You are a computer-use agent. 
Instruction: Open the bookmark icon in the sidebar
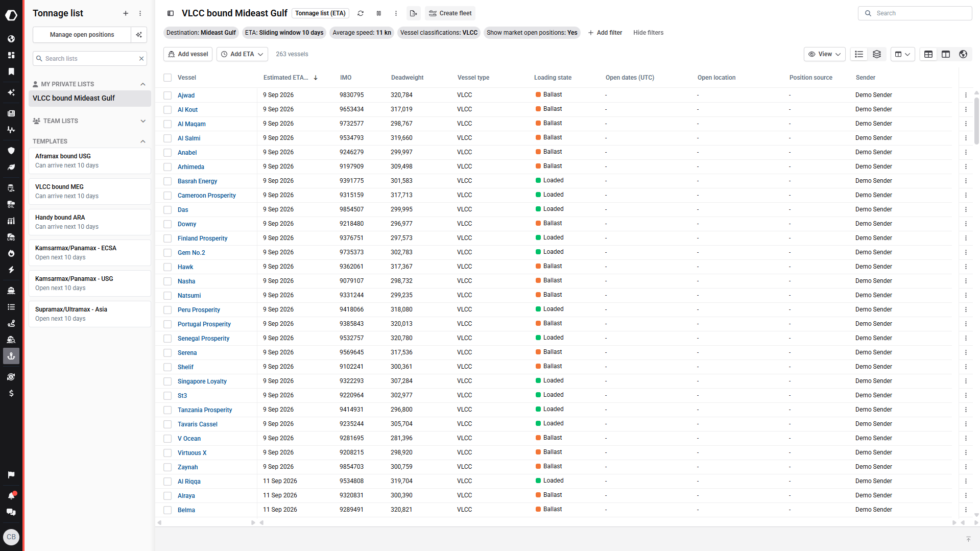pyautogui.click(x=11, y=71)
